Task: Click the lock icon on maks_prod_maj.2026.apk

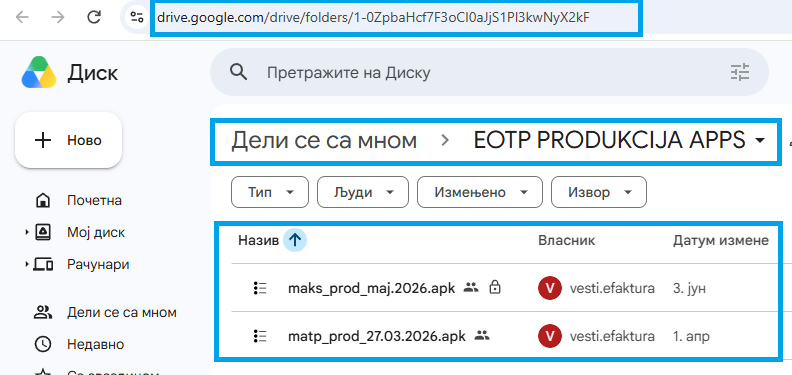Action: click(496, 288)
